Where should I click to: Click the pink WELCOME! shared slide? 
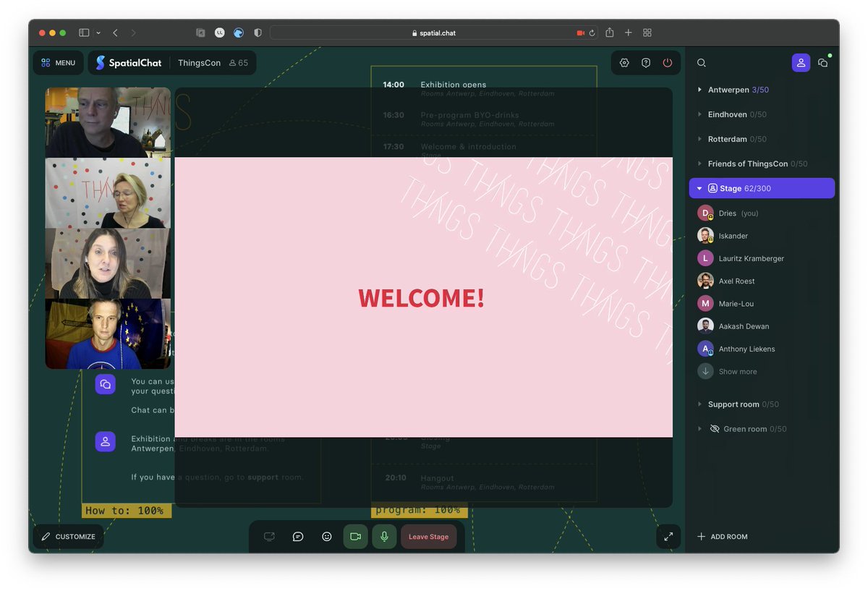[423, 297]
